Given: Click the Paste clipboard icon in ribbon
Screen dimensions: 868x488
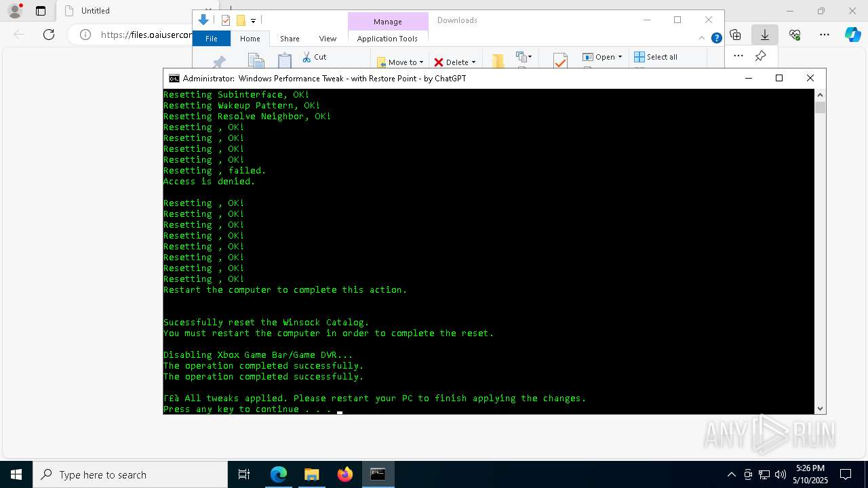Looking at the screenshot, I should pos(285,60).
